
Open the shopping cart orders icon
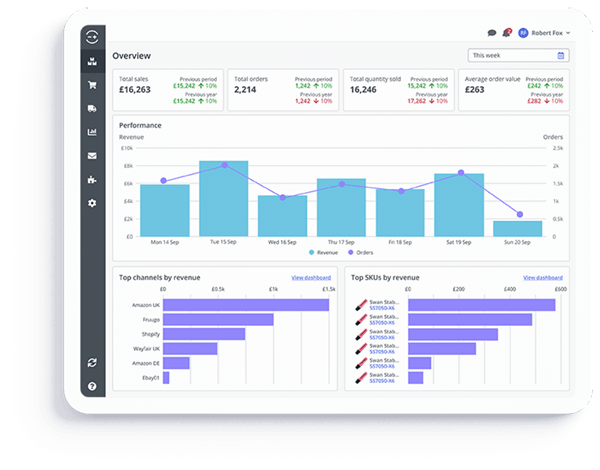click(x=92, y=85)
